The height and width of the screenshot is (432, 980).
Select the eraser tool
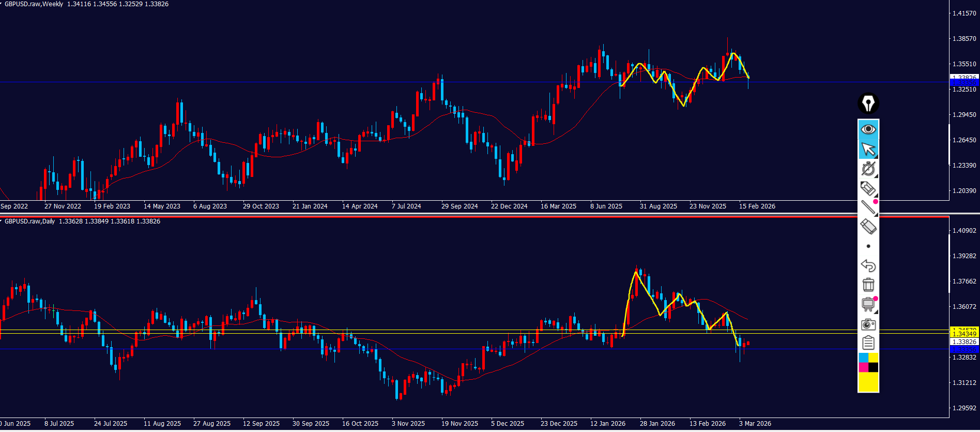pos(868,227)
